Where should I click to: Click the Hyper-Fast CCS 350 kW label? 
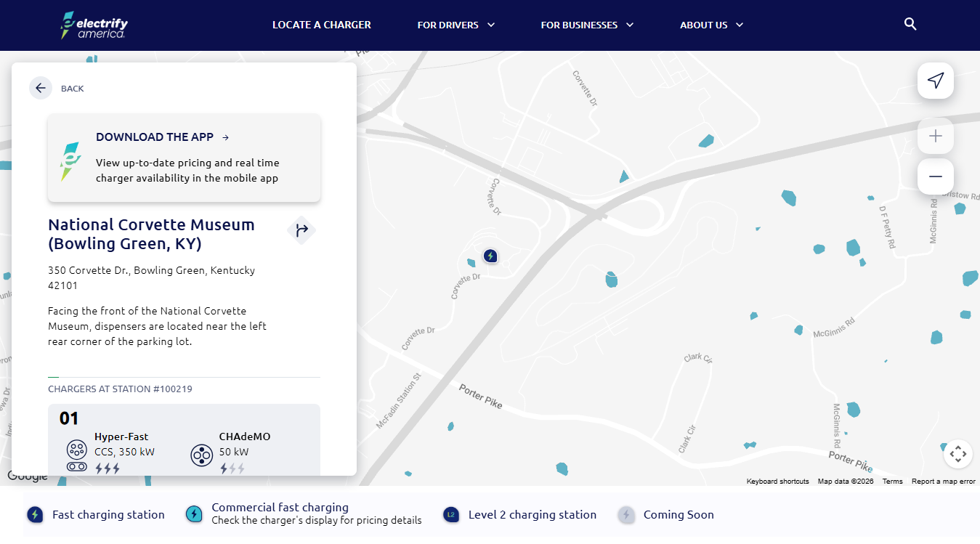click(x=124, y=444)
